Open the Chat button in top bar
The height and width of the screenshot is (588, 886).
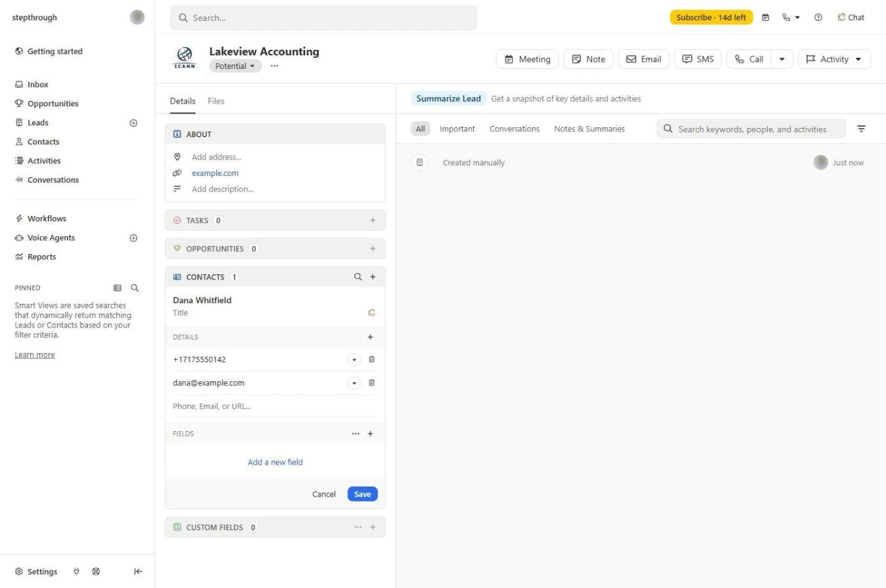[x=851, y=18]
